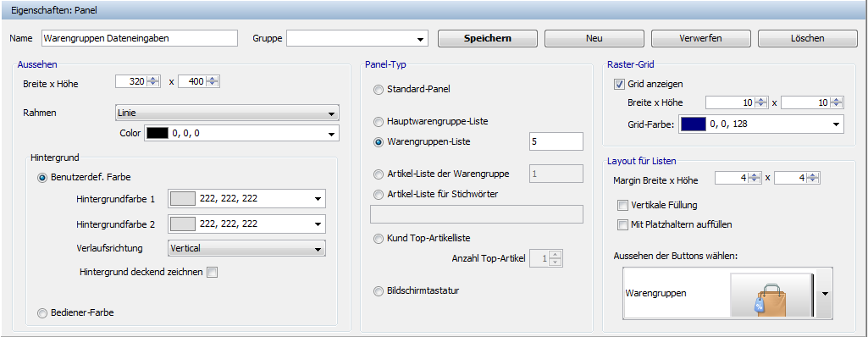Click the navy Grid-Farbe color swatch
868x337 pixels.
point(693,124)
